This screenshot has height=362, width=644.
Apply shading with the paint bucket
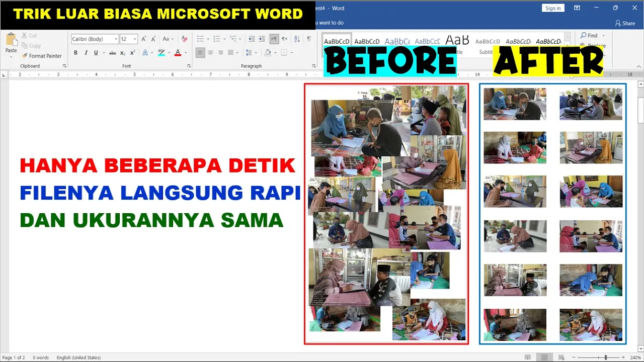(268, 53)
